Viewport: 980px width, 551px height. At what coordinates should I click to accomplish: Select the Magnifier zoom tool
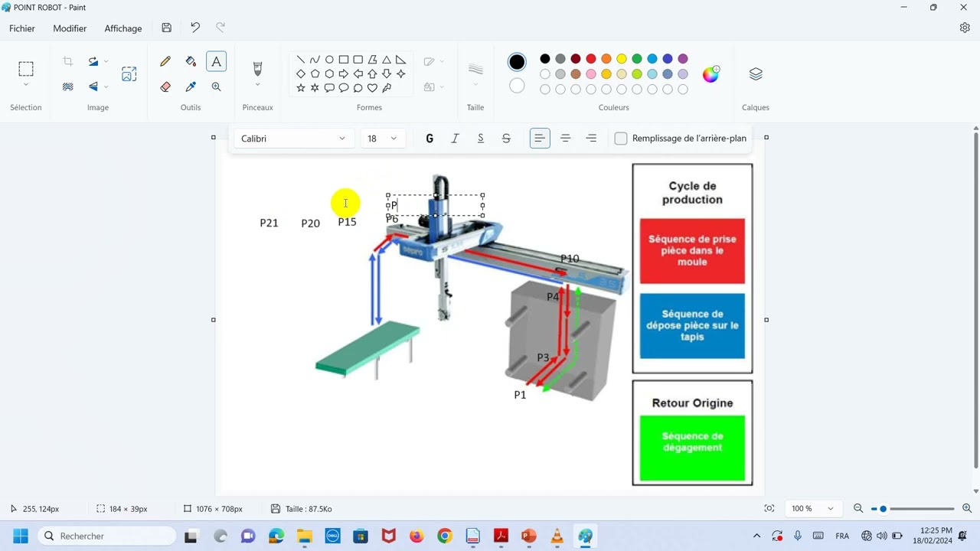[x=217, y=86]
